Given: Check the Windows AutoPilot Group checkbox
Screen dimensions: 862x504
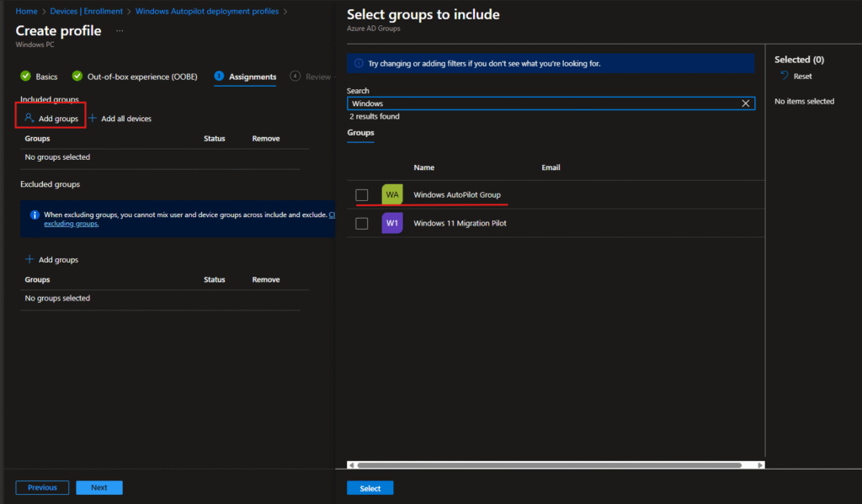Looking at the screenshot, I should pos(362,195).
